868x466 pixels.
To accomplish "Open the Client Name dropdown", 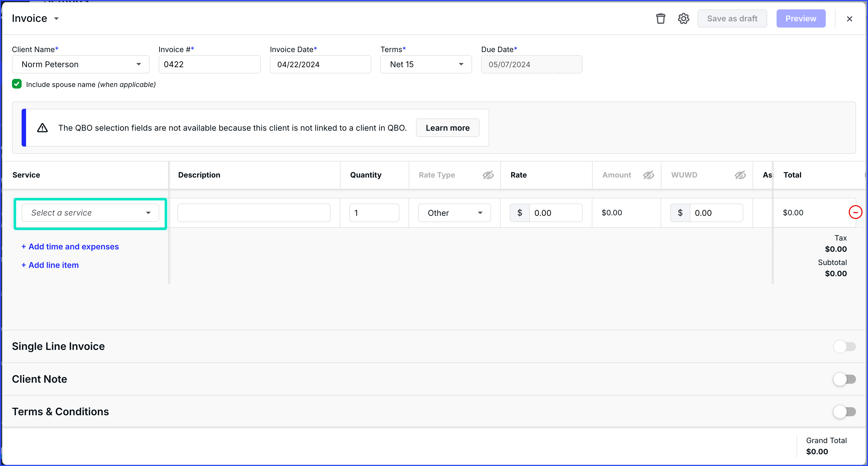I will tap(81, 64).
